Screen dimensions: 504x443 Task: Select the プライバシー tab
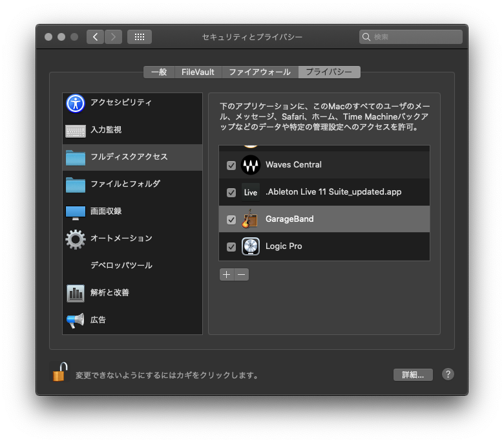[329, 72]
